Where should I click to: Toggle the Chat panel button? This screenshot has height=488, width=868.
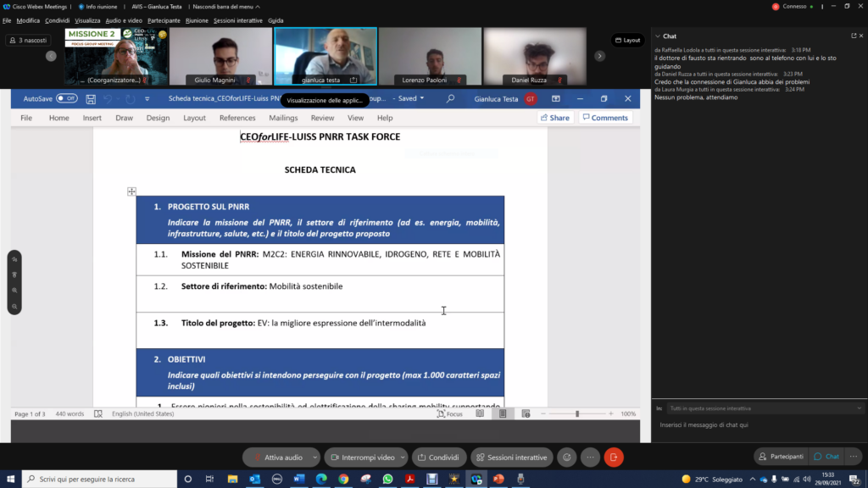[x=826, y=457]
